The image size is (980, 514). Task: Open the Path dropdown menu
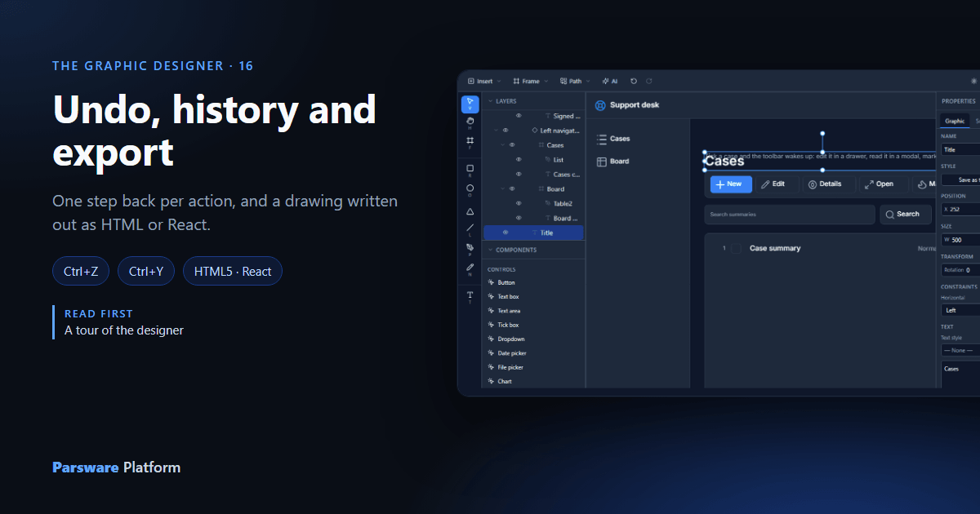[576, 82]
